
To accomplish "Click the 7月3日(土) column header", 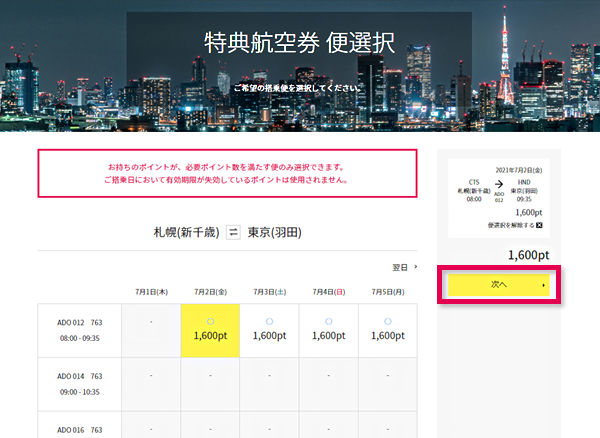I will pyautogui.click(x=269, y=292).
